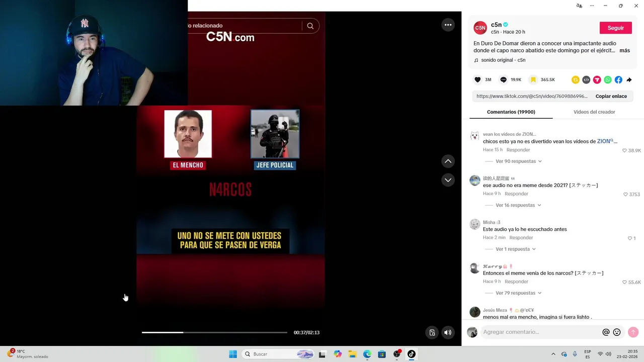Get embed code with the code icon
This screenshot has width=644, height=362.
tap(586, 80)
